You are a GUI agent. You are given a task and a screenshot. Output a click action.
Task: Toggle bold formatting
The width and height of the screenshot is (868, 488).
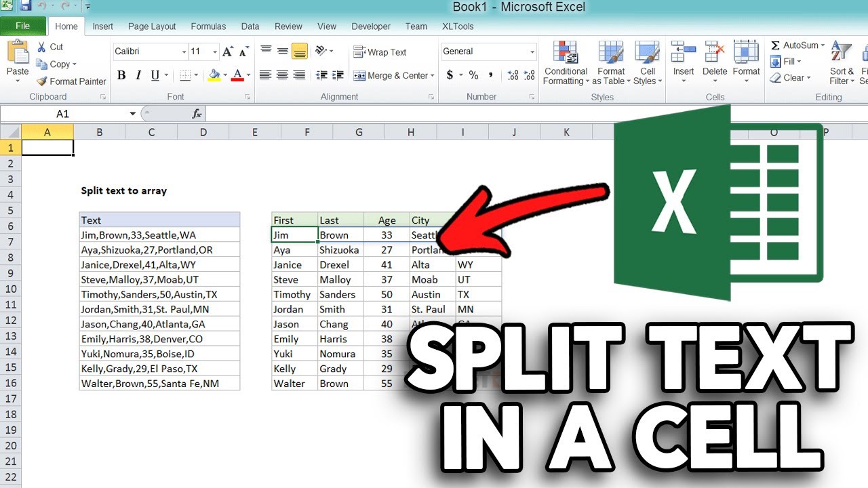(x=121, y=75)
